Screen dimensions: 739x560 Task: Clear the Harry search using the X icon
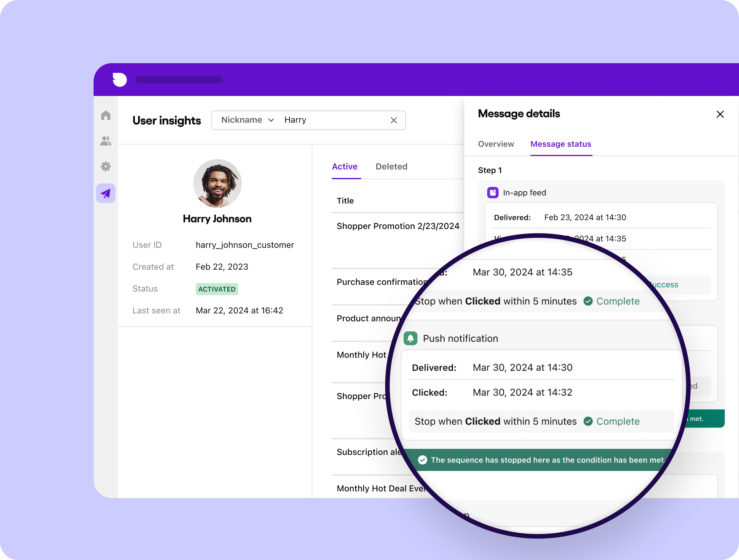coord(393,120)
